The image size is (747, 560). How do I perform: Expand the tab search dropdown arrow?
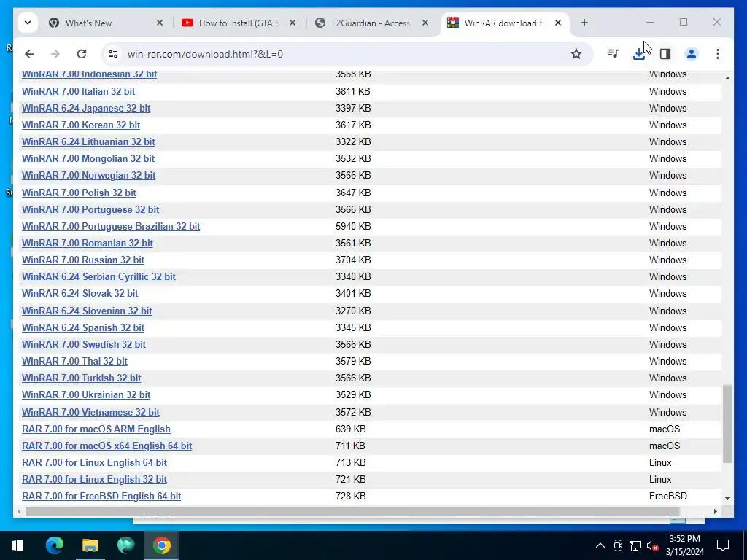click(28, 23)
